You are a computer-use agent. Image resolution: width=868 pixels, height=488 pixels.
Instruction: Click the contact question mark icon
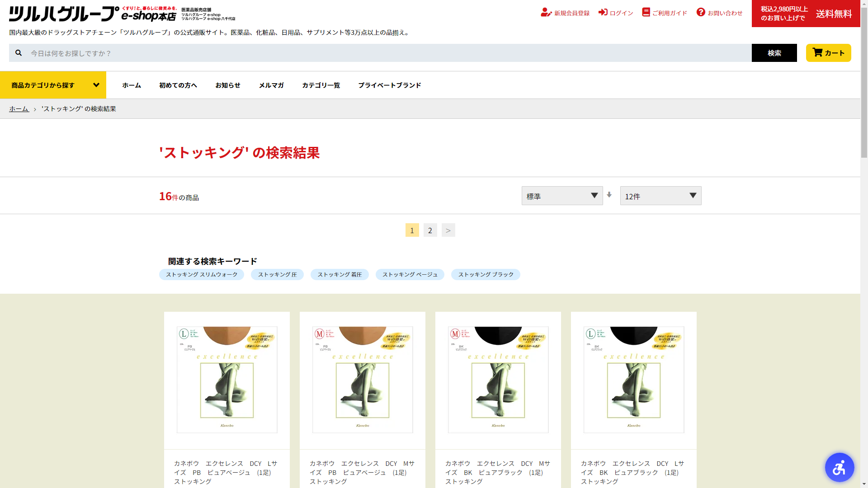coord(700,12)
